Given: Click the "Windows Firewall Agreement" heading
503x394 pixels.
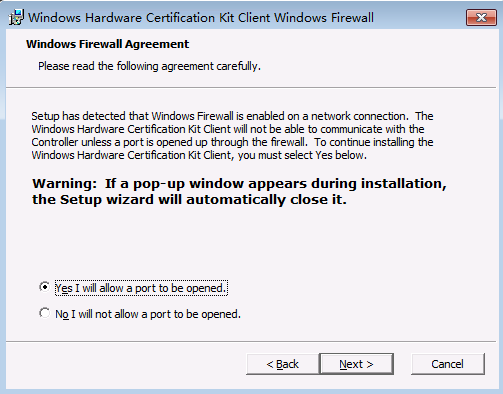Looking at the screenshot, I should point(108,44).
